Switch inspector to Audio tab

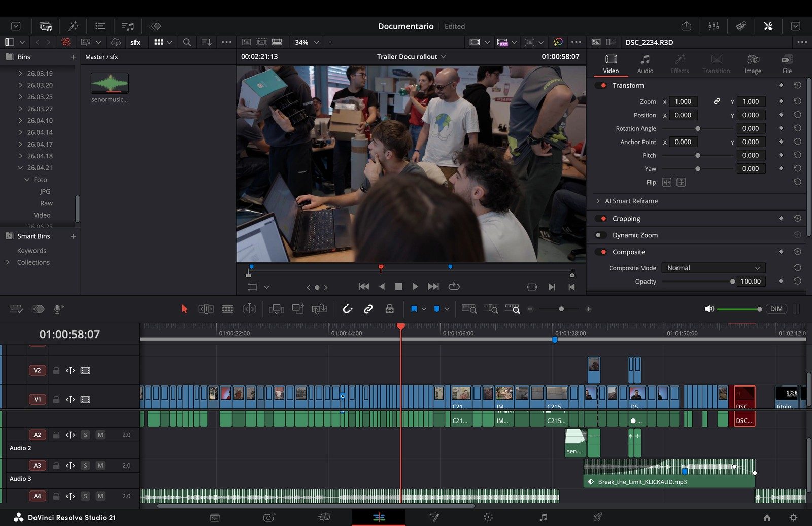pos(645,64)
